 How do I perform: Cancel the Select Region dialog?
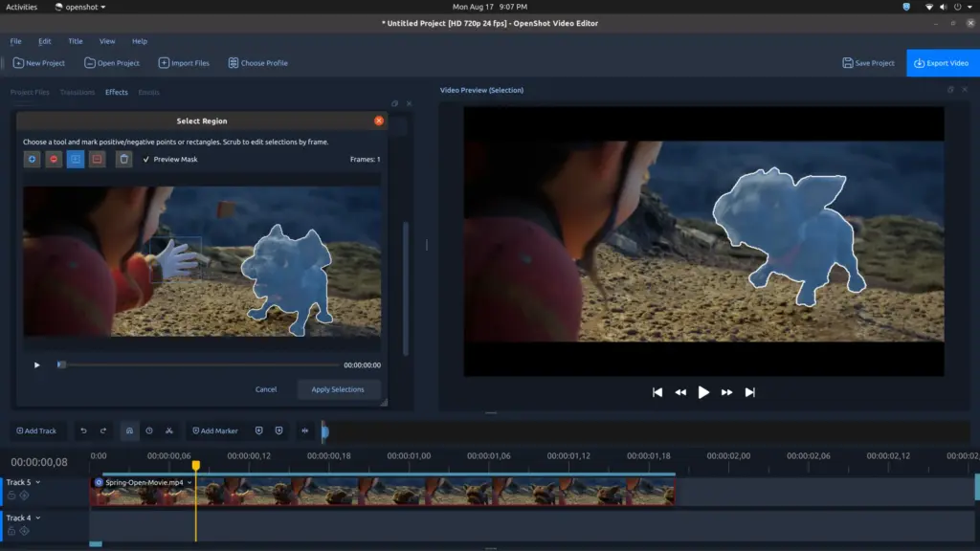point(266,389)
